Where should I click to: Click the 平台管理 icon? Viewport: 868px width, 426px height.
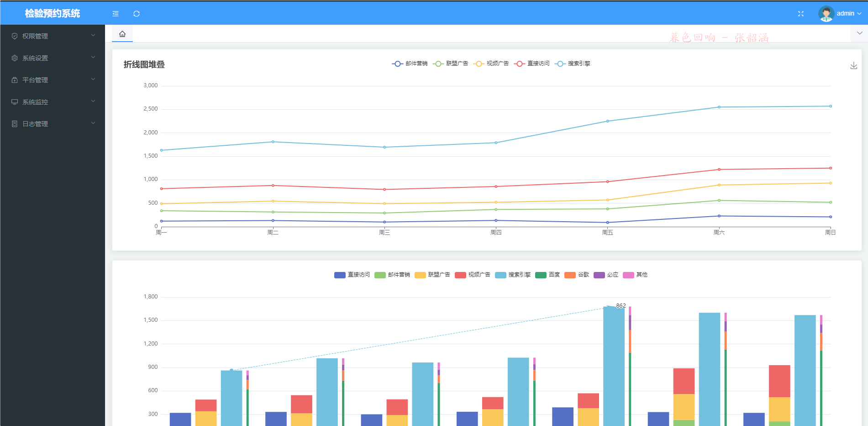(x=15, y=80)
